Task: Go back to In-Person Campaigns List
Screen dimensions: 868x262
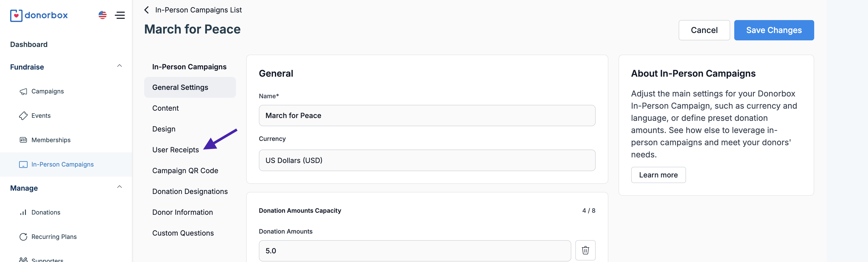Action: [x=193, y=10]
